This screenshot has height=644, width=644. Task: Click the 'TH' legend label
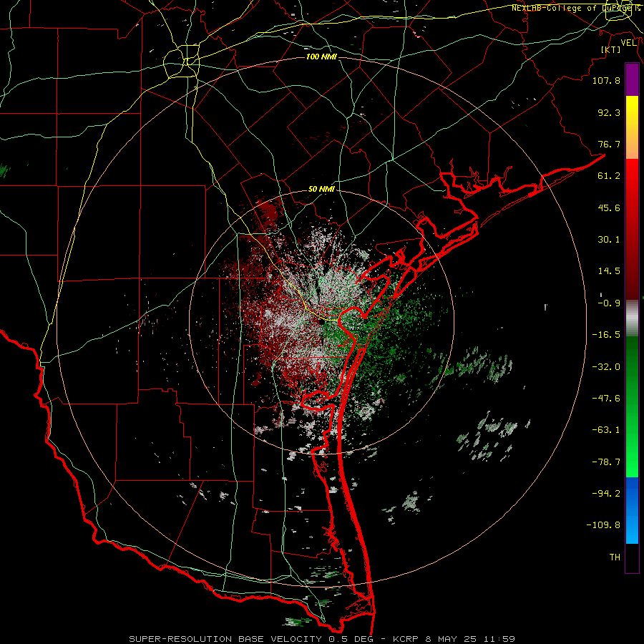(x=615, y=557)
